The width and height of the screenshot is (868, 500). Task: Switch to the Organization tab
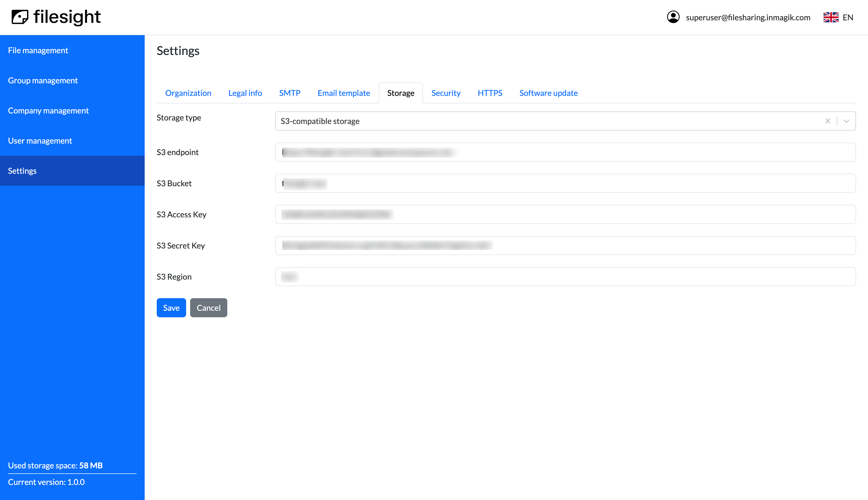coord(188,93)
